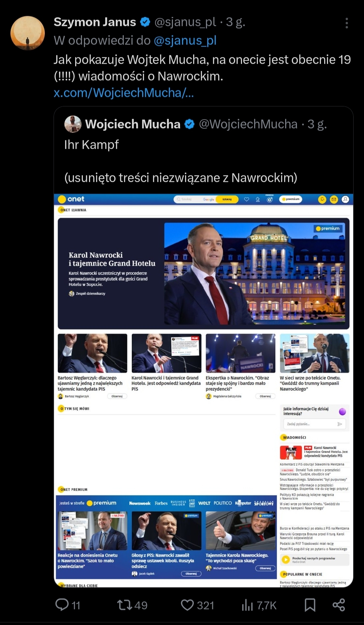Open the quoted Onet screenshot image

[x=204, y=390]
